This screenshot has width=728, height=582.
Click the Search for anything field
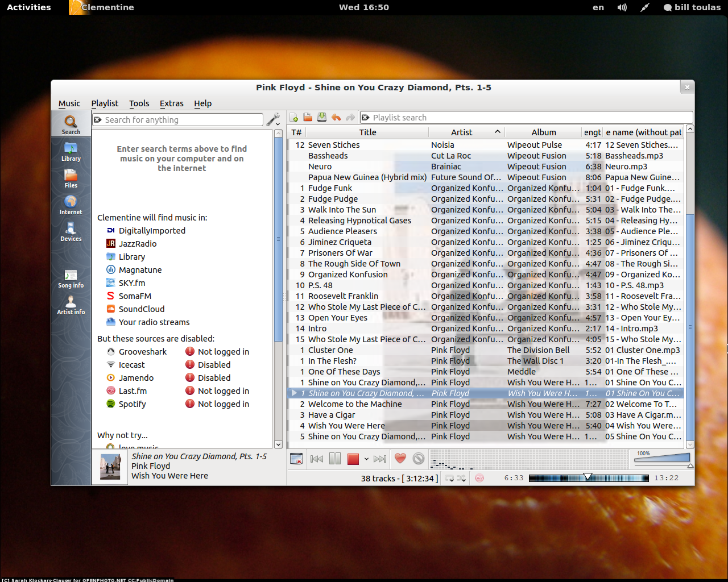point(177,120)
